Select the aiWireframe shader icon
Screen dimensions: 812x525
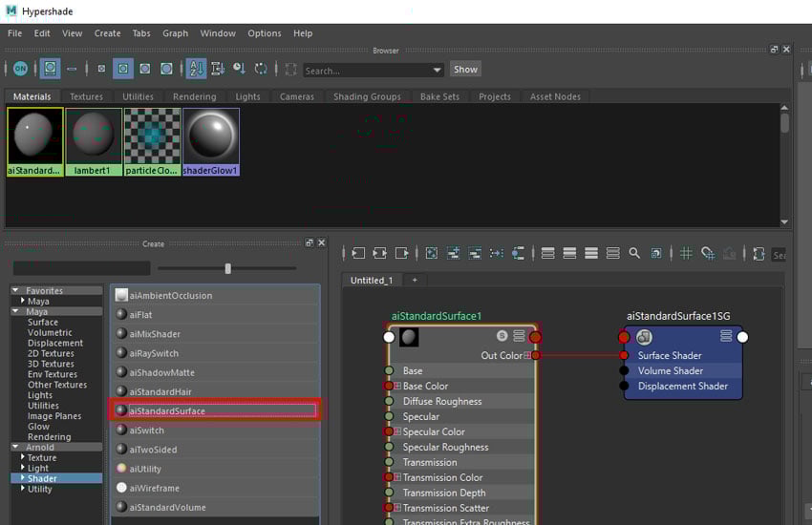(121, 488)
